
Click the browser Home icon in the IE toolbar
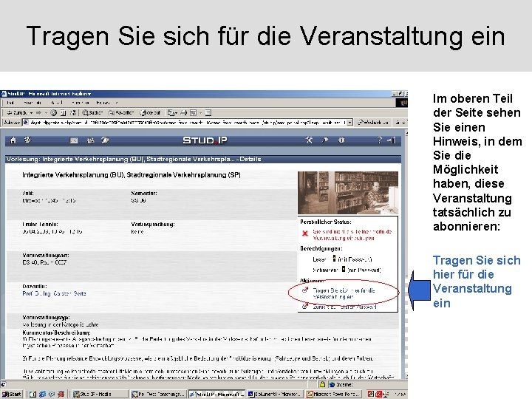pos(73,112)
